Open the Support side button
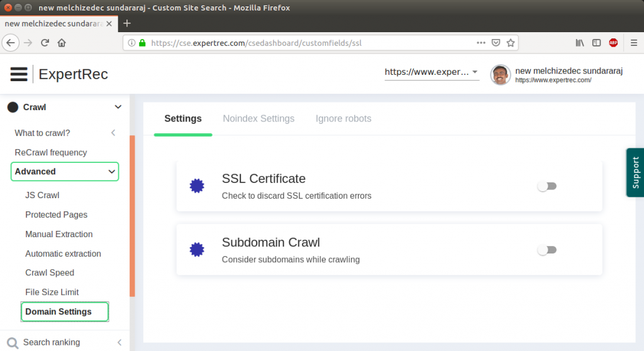This screenshot has width=644, height=351. point(635,172)
